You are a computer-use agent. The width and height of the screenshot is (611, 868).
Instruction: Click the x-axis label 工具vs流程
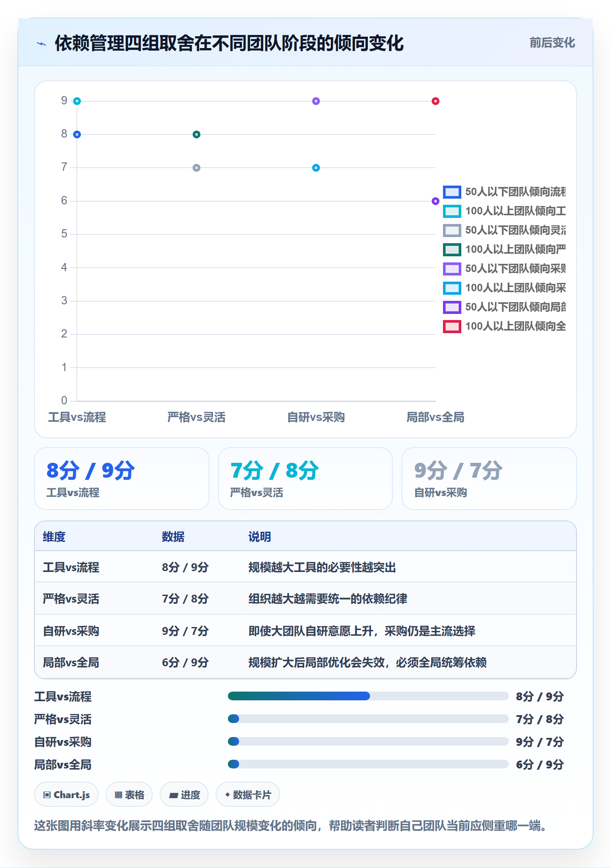coord(77,417)
